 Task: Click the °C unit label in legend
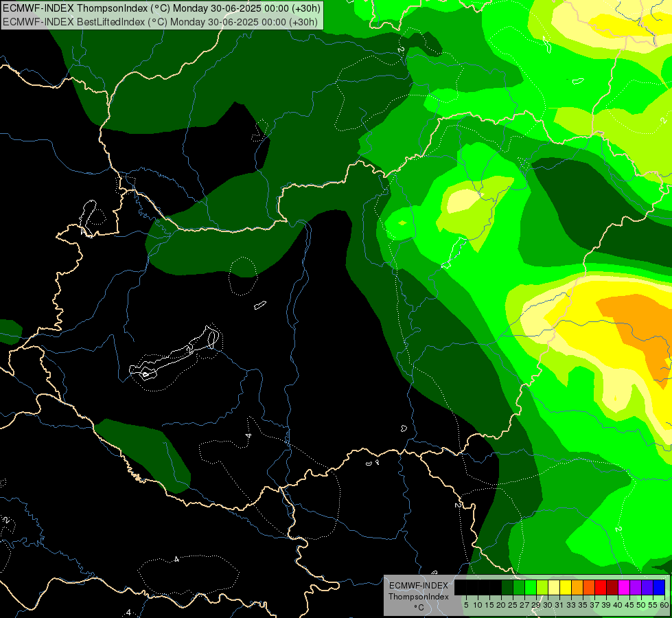point(419,607)
